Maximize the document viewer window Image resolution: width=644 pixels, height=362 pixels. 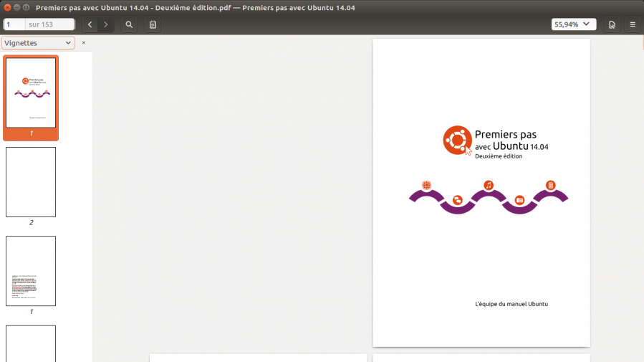pyautogui.click(x=27, y=7)
